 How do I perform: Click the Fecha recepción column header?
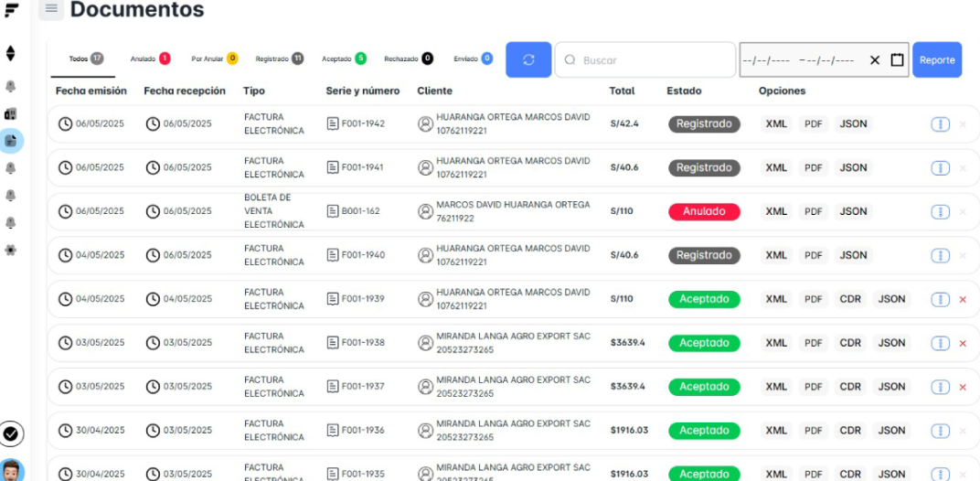[185, 91]
